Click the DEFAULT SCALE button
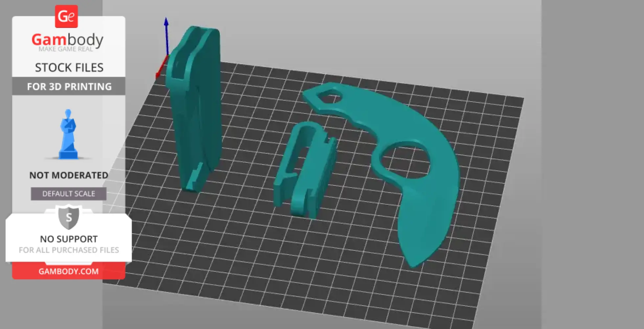Viewport: 644px width, 329px height. tap(69, 194)
